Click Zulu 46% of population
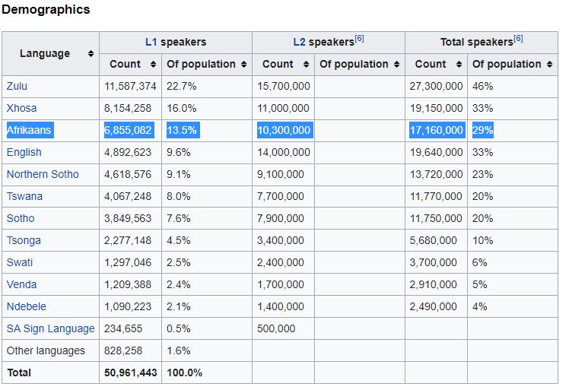 (x=482, y=86)
